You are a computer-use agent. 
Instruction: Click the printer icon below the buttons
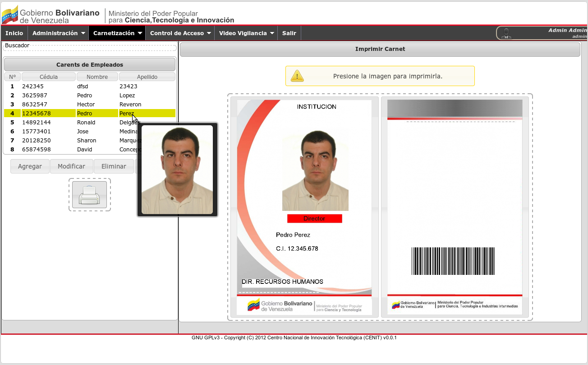tap(89, 194)
